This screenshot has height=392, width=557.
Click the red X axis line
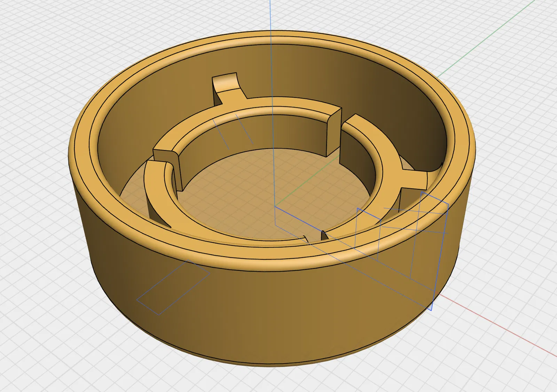tap(498, 326)
